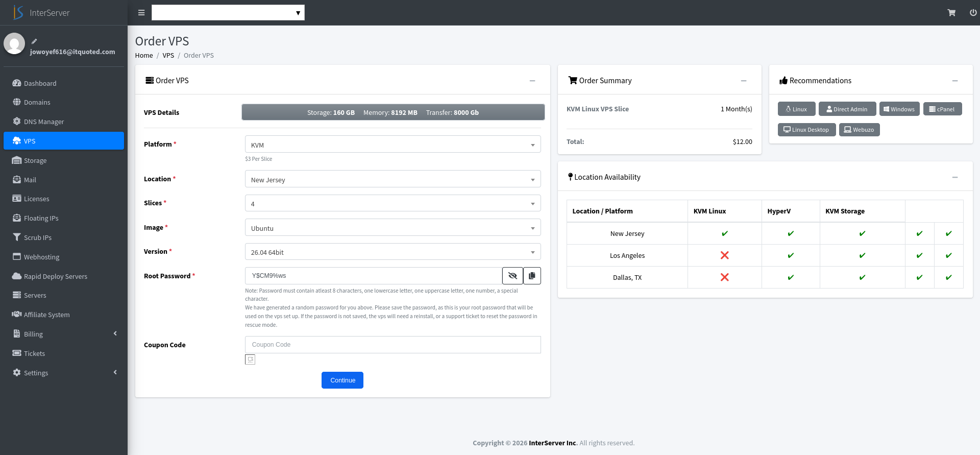Select Direct Admin recommendation button
Viewport: 980px width, 455px height.
(847, 109)
